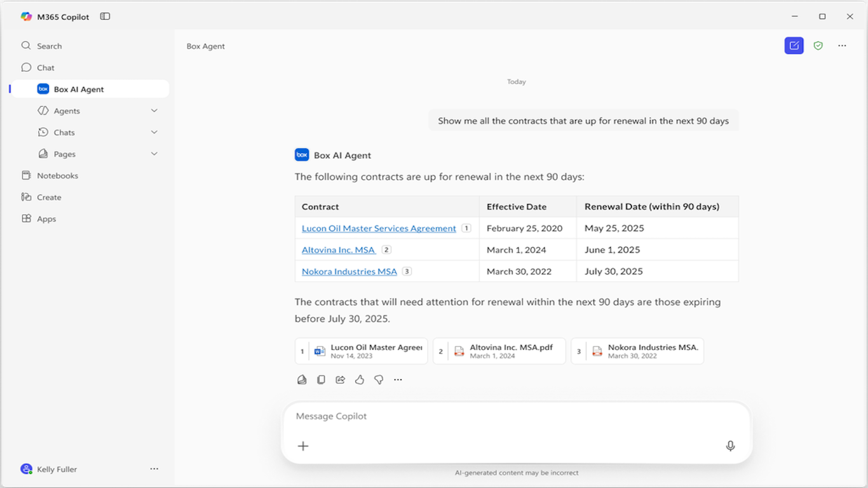Screen dimensions: 868x488
Task: Expand the Pages section chevron
Action: 154,154
